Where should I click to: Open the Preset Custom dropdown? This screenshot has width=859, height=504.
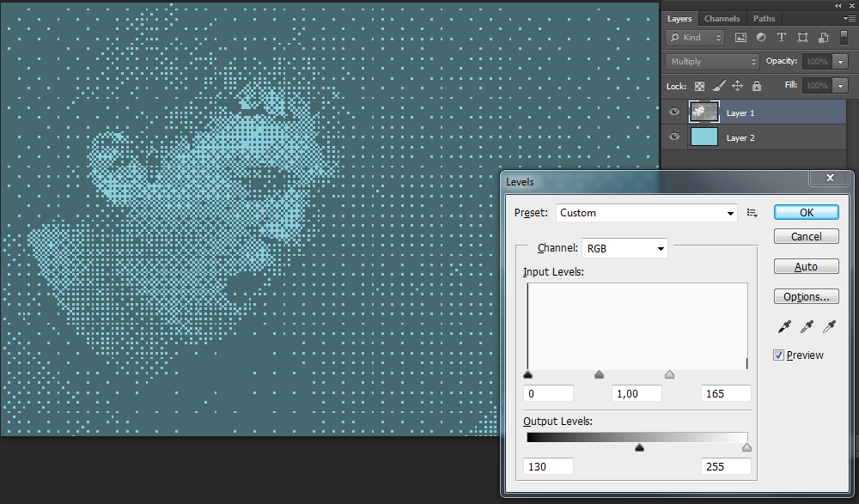(x=647, y=213)
